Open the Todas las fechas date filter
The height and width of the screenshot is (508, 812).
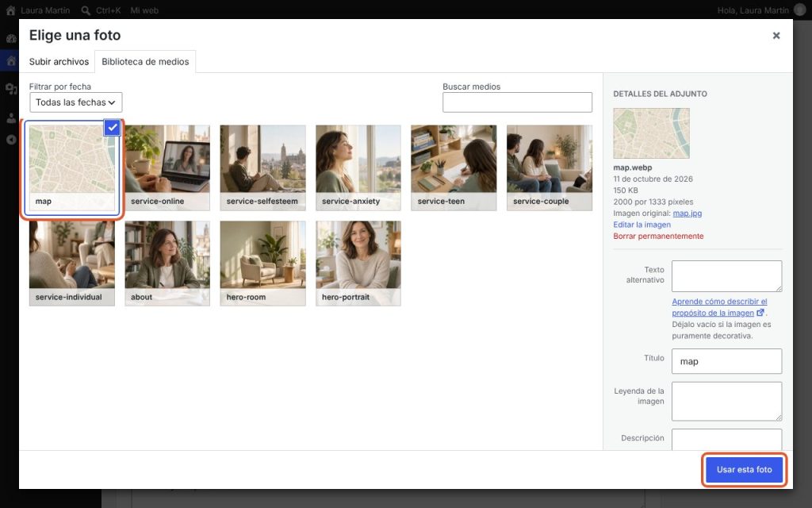75,102
